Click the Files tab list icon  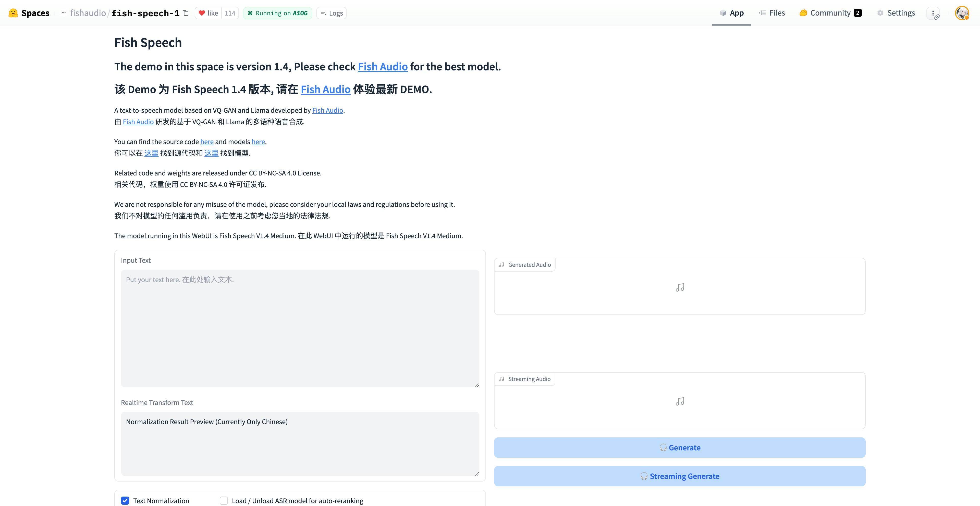762,13
